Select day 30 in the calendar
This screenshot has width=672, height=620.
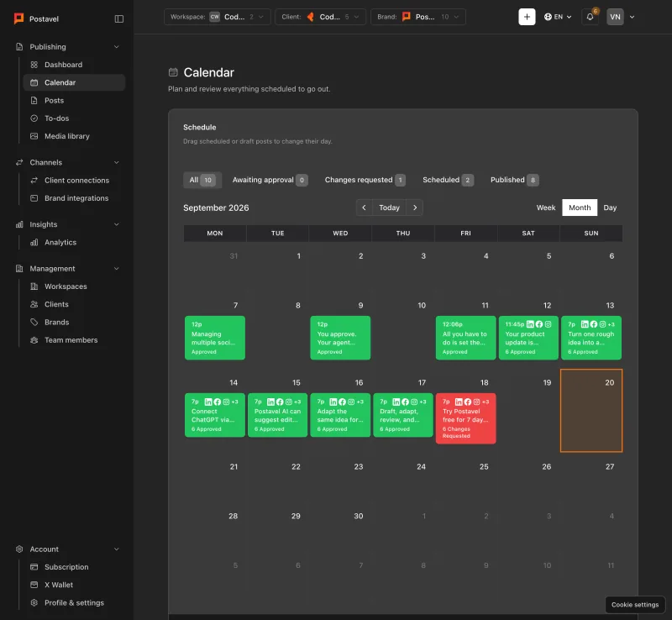340,528
